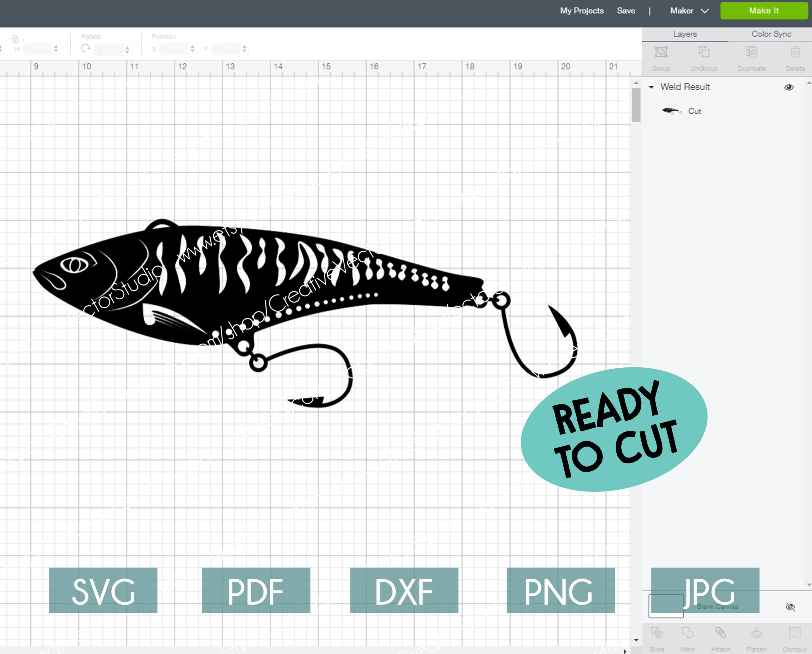
Task: Click the Position Y input field
Action: [226, 49]
